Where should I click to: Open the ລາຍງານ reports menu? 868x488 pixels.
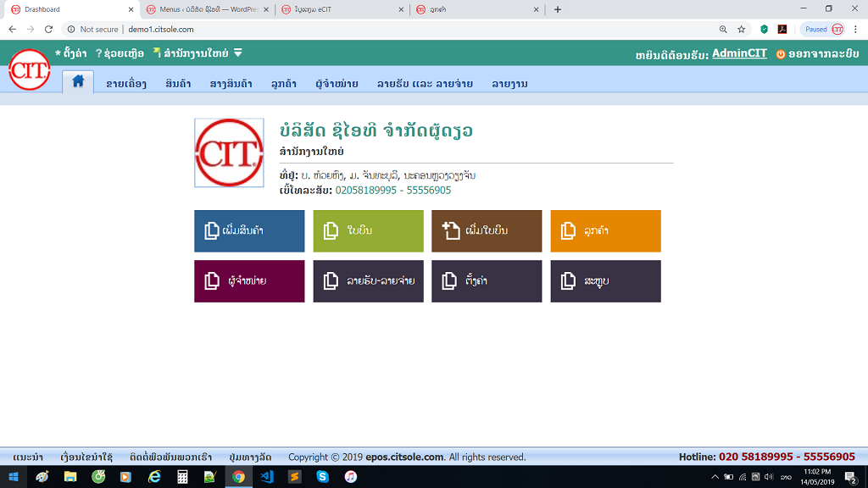(509, 84)
